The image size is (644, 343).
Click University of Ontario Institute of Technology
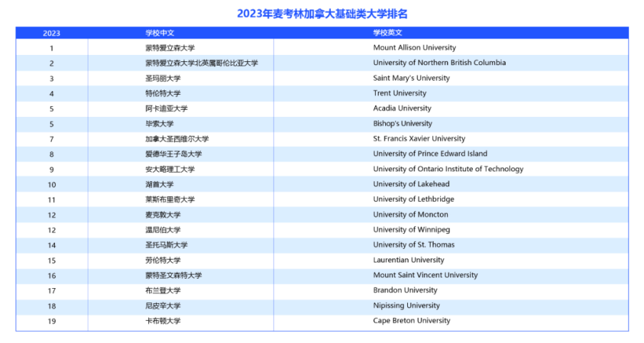448,169
